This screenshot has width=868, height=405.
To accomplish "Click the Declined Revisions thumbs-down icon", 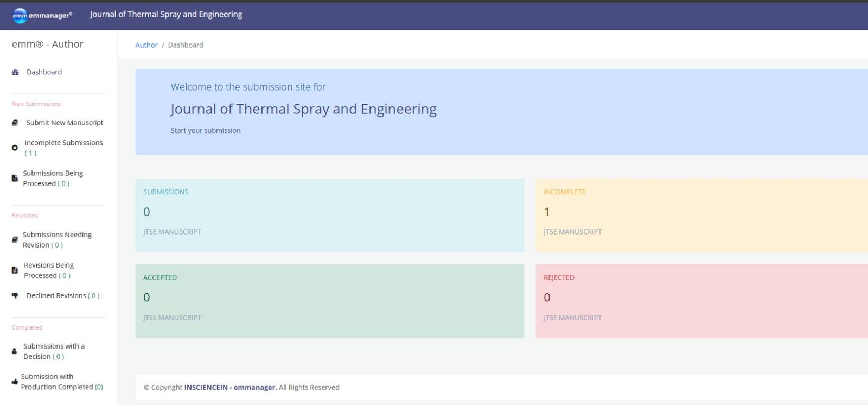I will 15,295.
